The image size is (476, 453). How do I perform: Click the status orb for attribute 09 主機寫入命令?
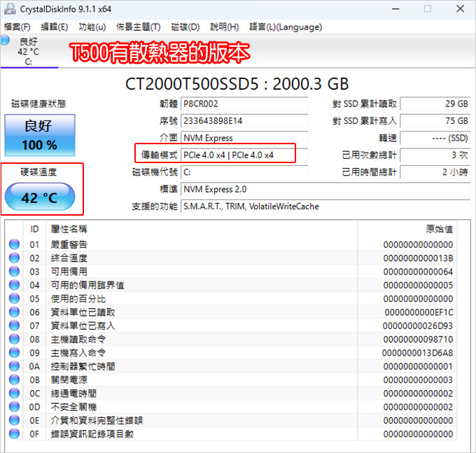(x=14, y=352)
